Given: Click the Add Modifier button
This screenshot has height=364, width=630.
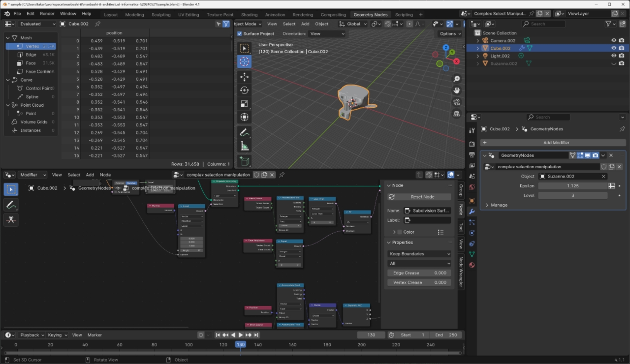Looking at the screenshot, I should pyautogui.click(x=552, y=143).
